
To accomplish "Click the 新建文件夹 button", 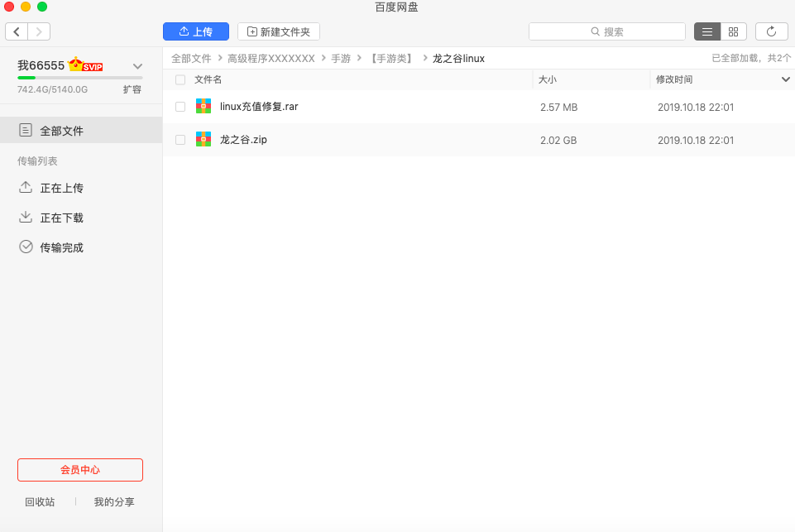I will (x=278, y=31).
